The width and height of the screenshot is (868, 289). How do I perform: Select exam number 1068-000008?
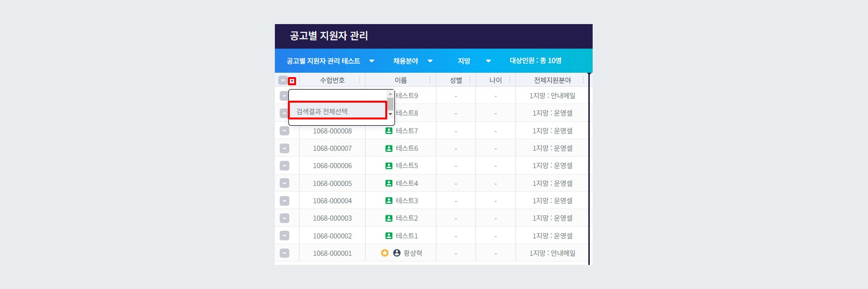click(332, 131)
